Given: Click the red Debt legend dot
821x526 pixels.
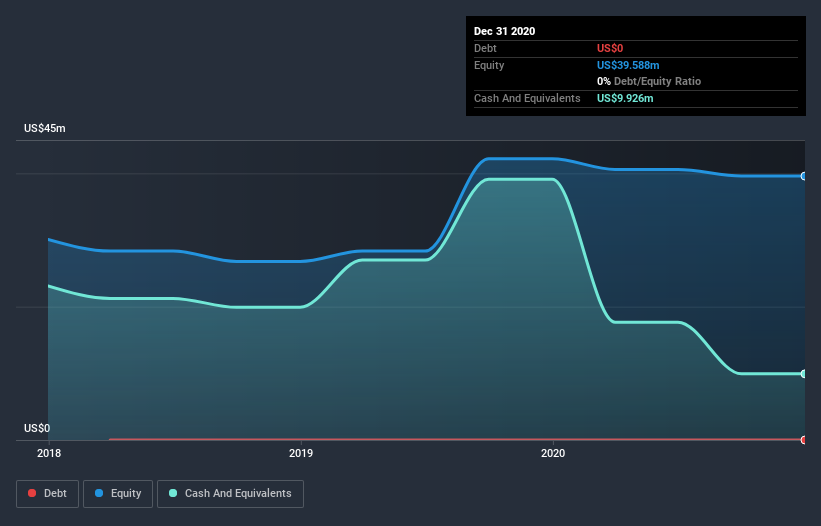Looking at the screenshot, I should (x=32, y=493).
